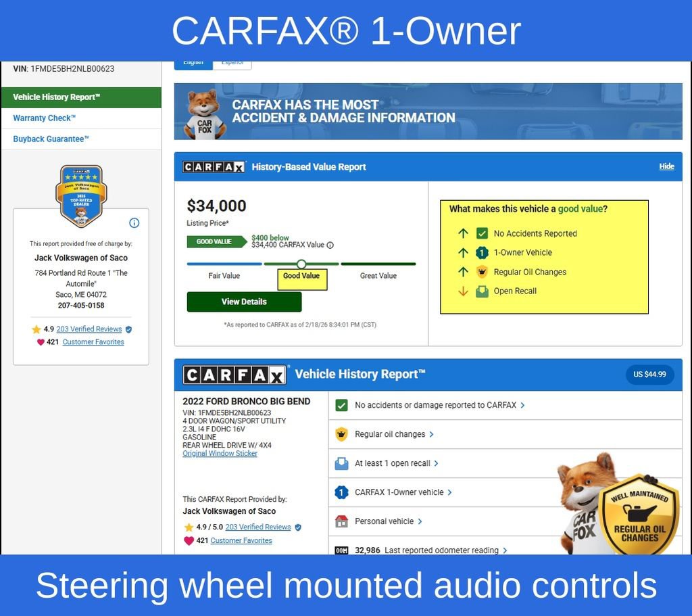Viewport: 692px width, 616px height.
Task: Switch report language to Español
Action: [232, 63]
